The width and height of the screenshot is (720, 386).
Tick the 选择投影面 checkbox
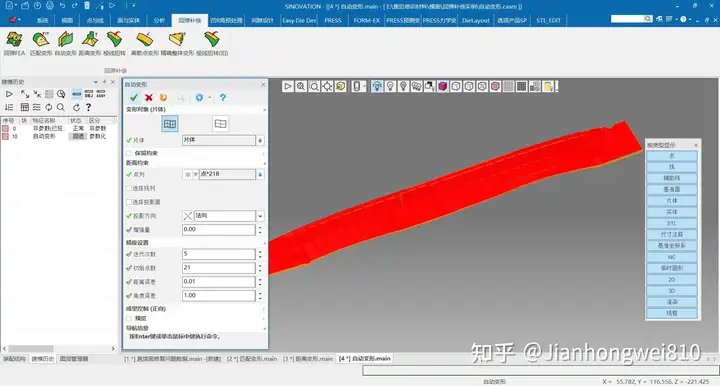point(129,202)
